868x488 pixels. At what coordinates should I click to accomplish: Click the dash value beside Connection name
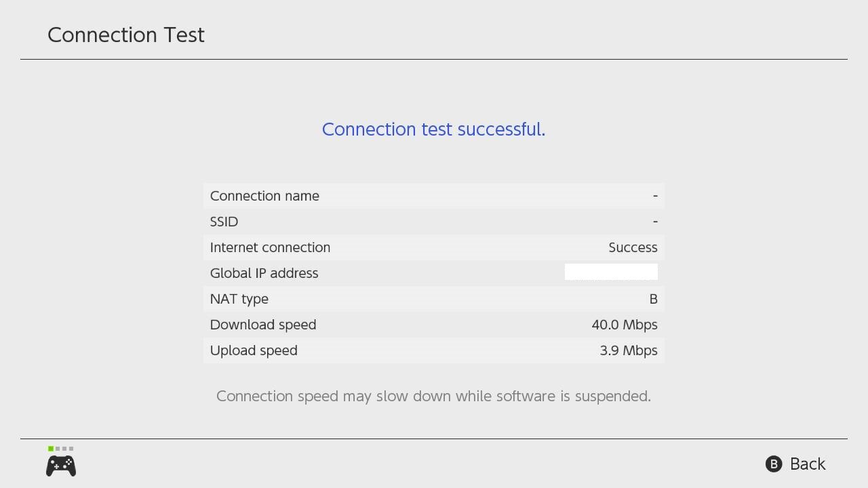pos(655,196)
